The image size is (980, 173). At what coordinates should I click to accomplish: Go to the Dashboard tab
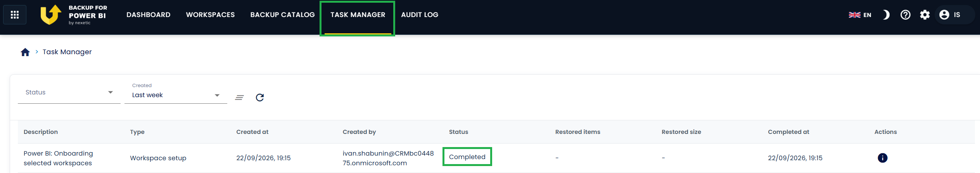coord(149,15)
